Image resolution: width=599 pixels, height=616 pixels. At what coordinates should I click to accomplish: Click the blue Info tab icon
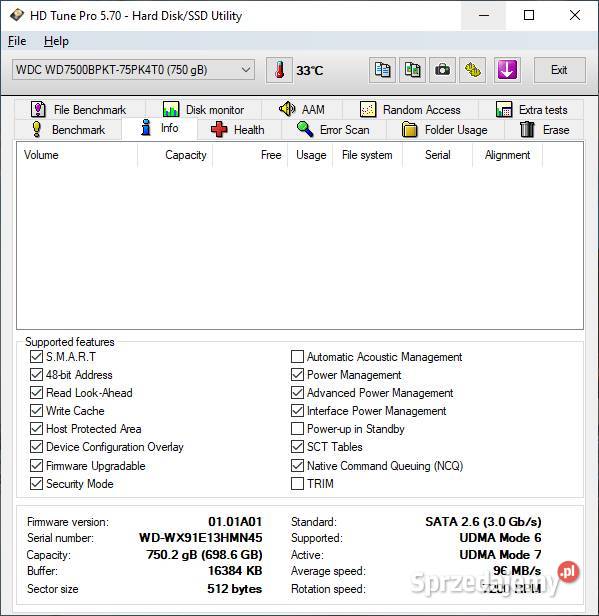[x=146, y=128]
